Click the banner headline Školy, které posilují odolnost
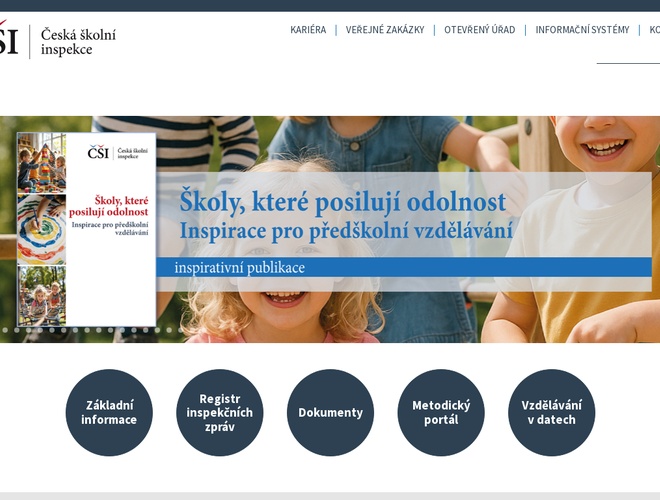Image resolution: width=660 pixels, height=500 pixels. click(342, 202)
